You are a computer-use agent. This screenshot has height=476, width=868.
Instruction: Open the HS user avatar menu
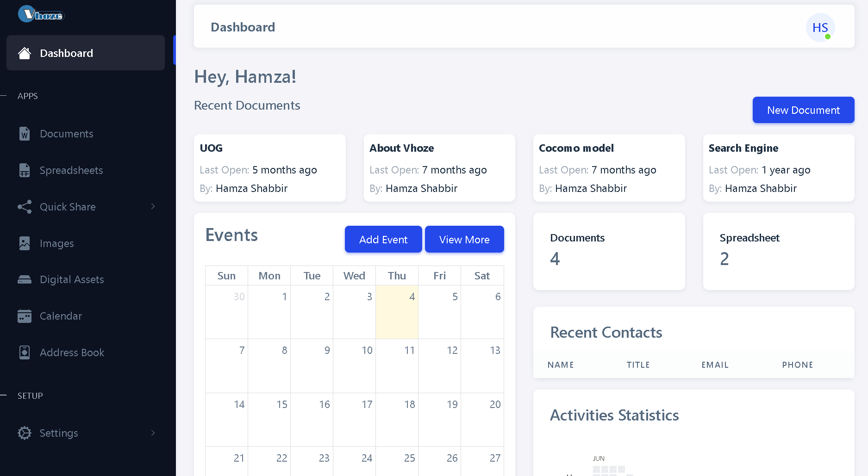820,28
